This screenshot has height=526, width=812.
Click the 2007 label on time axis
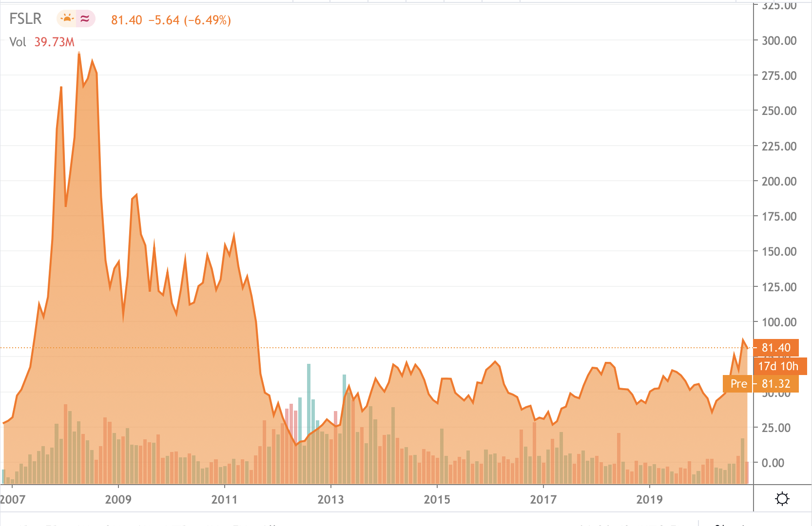13,499
